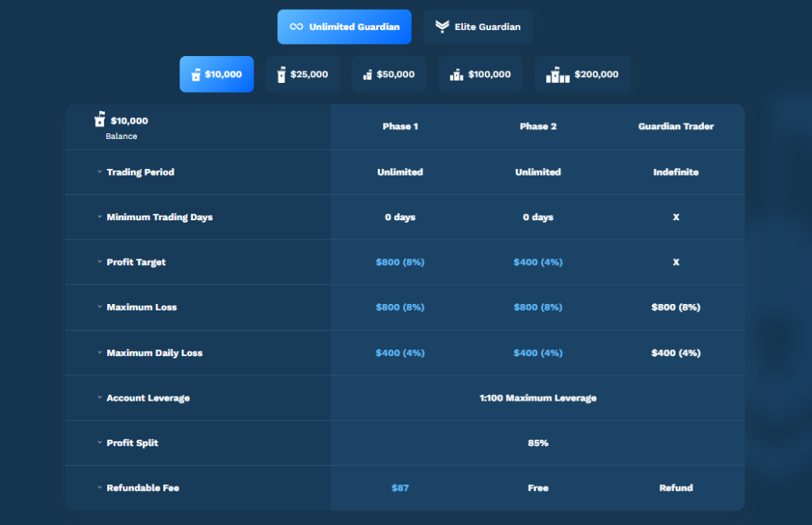
Task: Click the castle icon beside $10,000 tab
Action: coord(195,75)
